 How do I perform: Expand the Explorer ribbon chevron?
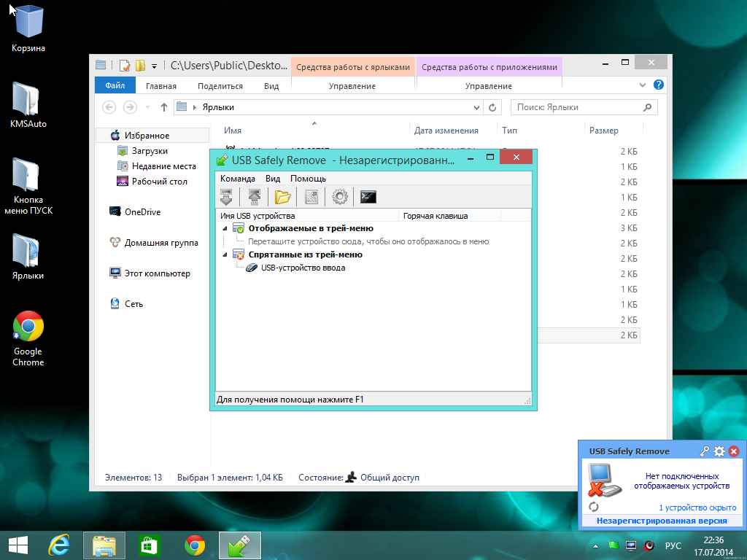coord(642,85)
